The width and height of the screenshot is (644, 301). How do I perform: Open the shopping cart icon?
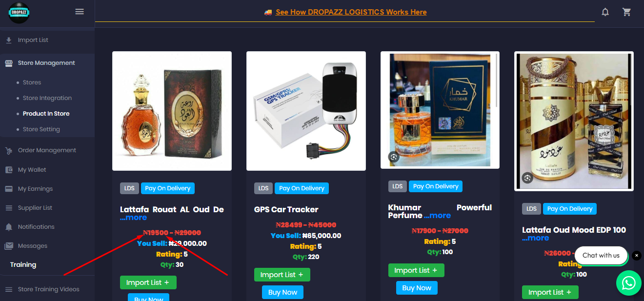[627, 12]
